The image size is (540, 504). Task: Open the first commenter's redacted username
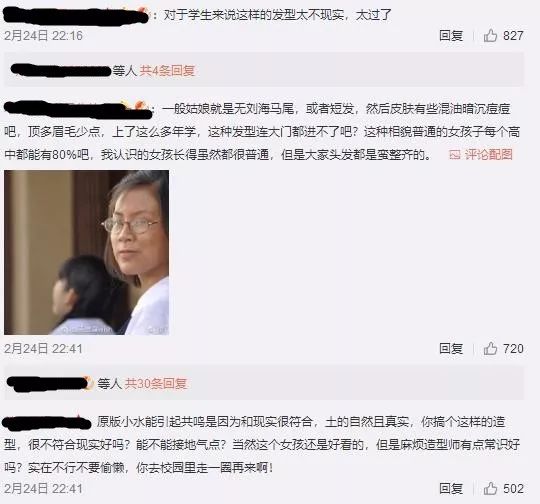[x=76, y=16]
